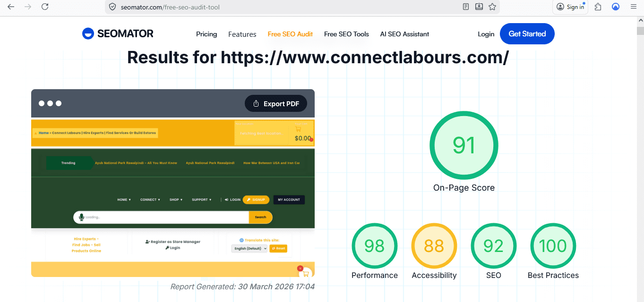Screen dimensions: 644x302
Task: Open the Pricing menu item
Action: point(206,34)
